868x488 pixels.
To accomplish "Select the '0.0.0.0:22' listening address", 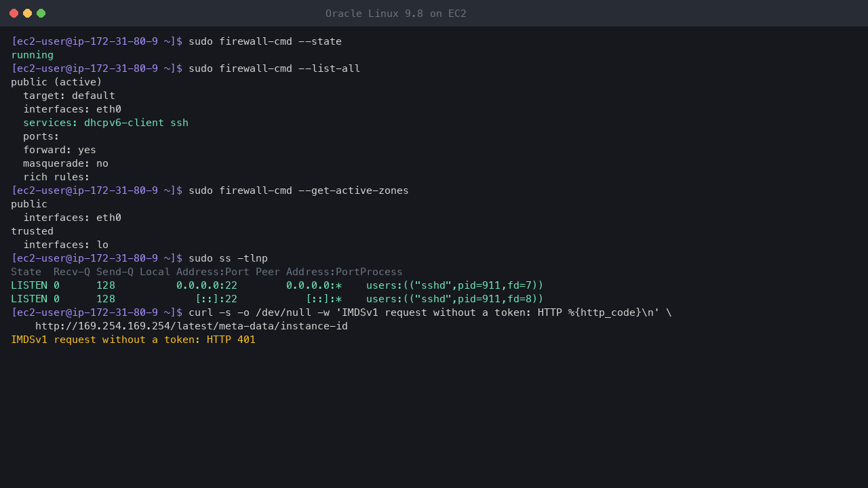I will (x=207, y=285).
